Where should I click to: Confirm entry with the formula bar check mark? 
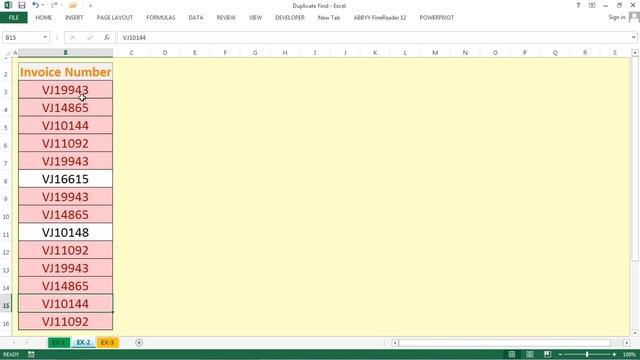pos(90,37)
